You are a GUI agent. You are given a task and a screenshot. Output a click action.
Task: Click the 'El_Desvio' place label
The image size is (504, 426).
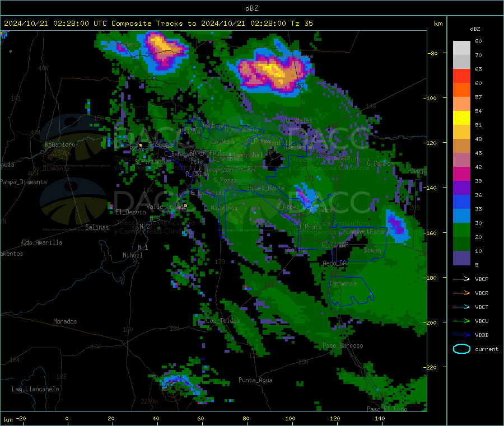coord(130,212)
